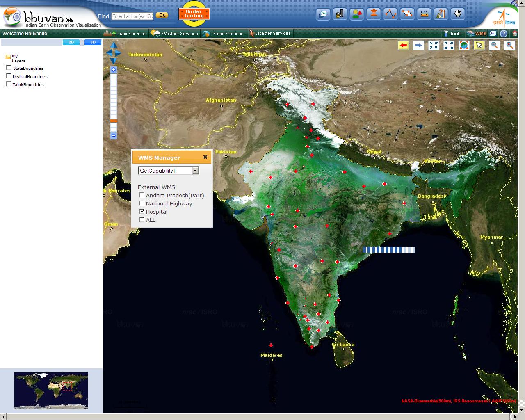Open the help question mark icon
This screenshot has height=420, width=525.
point(504,34)
